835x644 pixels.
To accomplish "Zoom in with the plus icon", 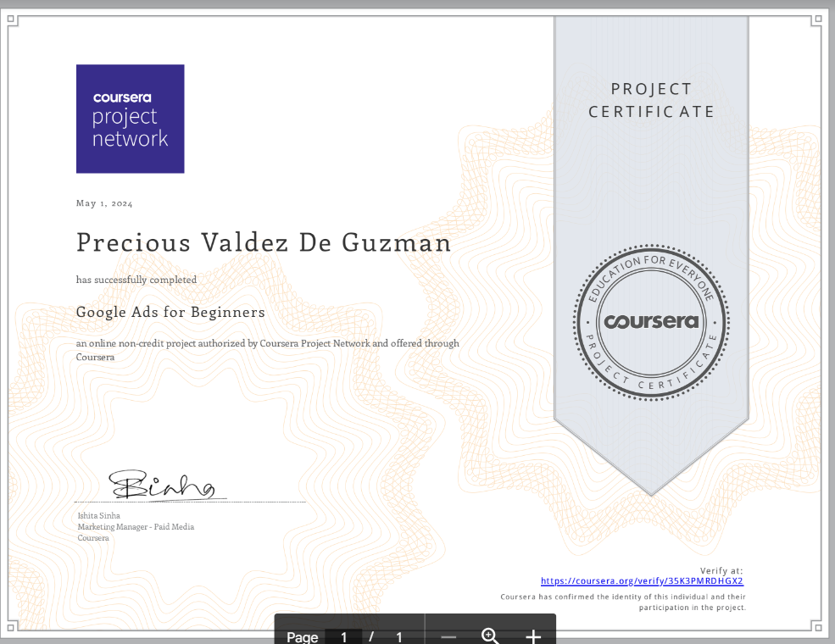I will [x=533, y=636].
